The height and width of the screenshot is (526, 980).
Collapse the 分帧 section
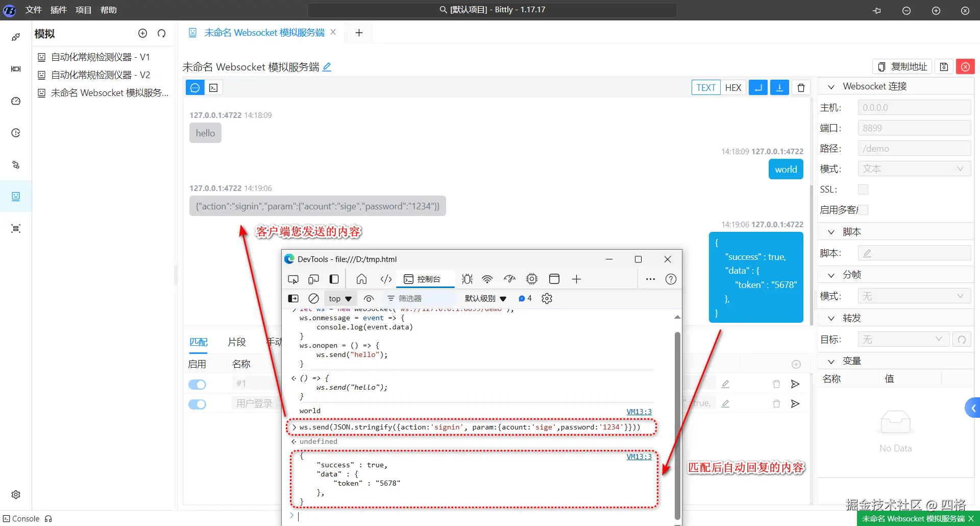[831, 275]
